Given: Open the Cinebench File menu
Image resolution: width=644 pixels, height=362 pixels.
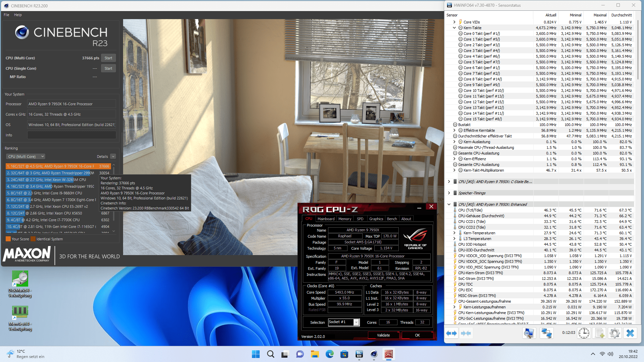Looking at the screenshot, I should click(x=6, y=15).
